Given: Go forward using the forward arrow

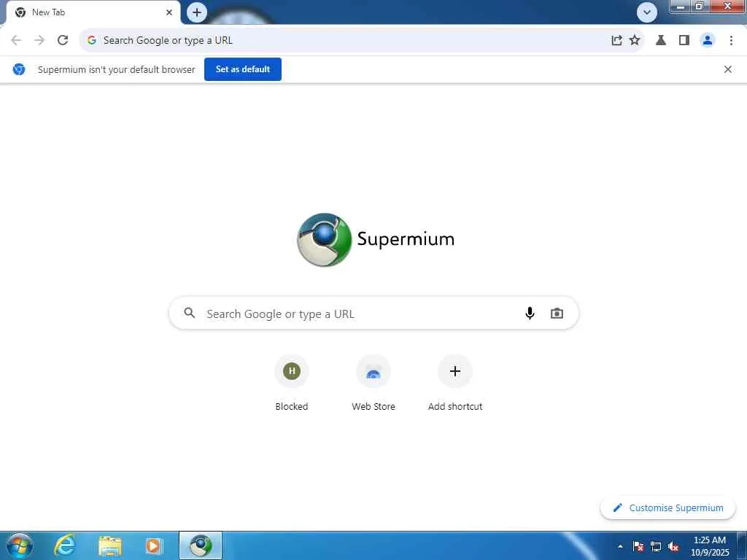Looking at the screenshot, I should tap(39, 41).
